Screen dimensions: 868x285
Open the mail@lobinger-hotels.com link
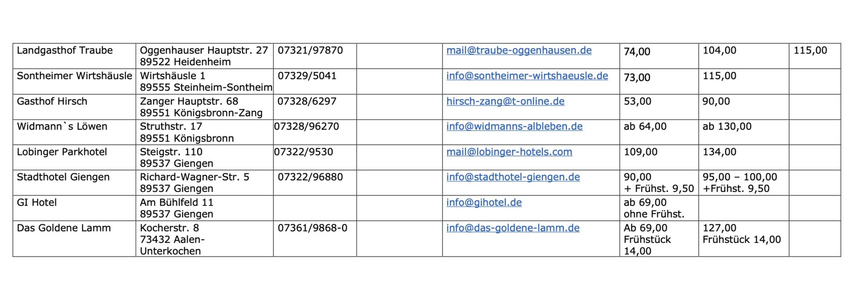coord(509,152)
